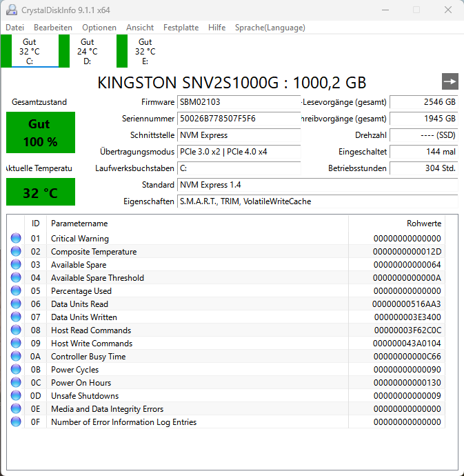Viewport: 464px width, 476px height.
Task: Click status orb of Available Spare Threshold row
Action: point(16,277)
